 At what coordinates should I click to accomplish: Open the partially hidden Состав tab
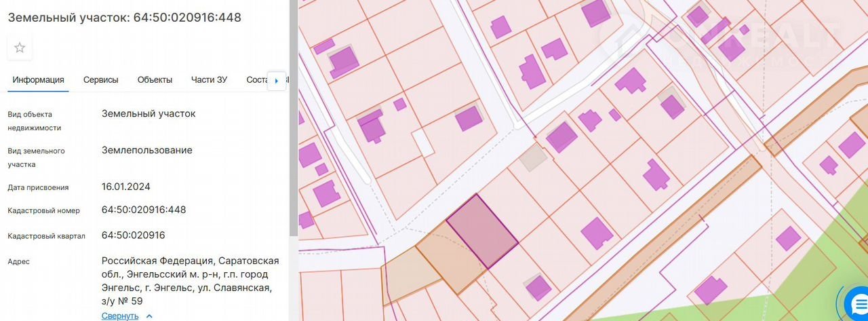(256, 80)
